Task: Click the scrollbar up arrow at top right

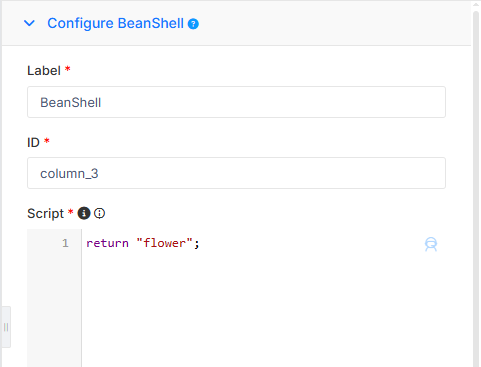Action: click(476, 4)
